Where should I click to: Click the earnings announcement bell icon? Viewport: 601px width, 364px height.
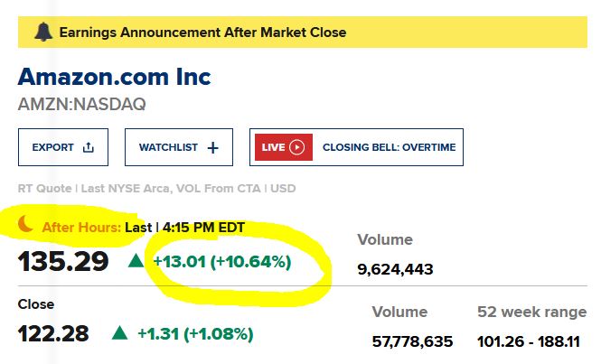[x=42, y=33]
